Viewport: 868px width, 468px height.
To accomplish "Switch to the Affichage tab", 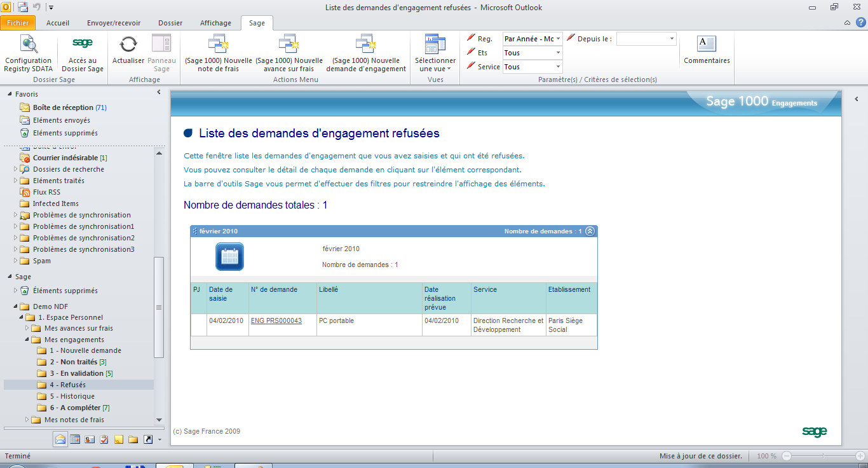I will pyautogui.click(x=215, y=23).
